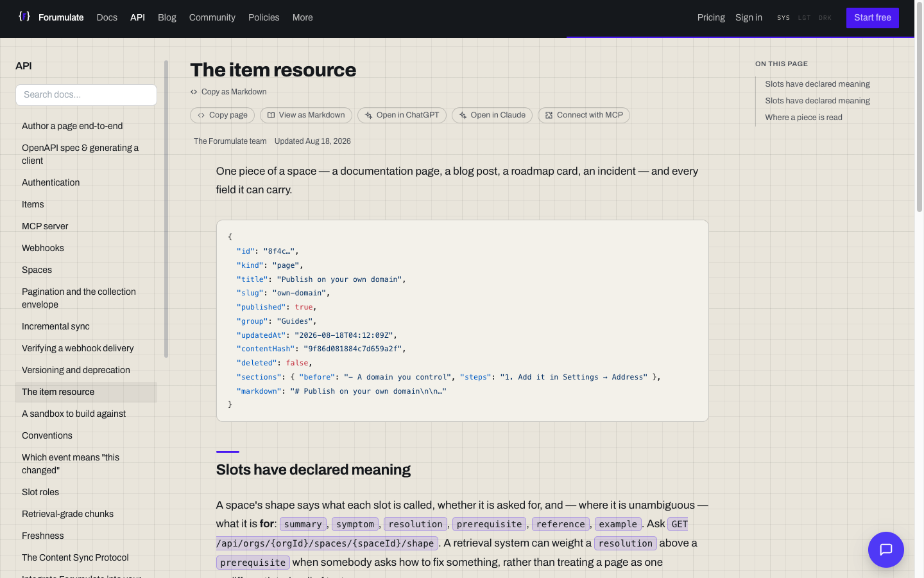Switch theme to DRK dark mode
This screenshot has height=578, width=924.
825,18
